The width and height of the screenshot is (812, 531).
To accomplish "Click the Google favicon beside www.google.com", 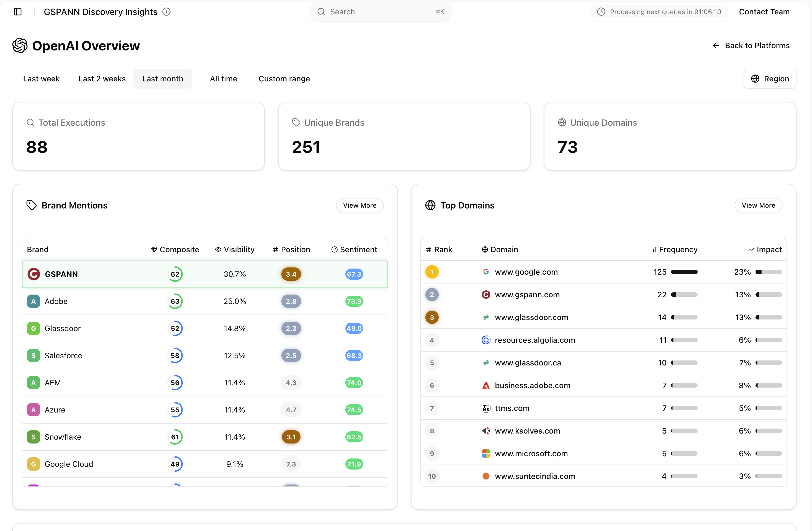I will [x=486, y=272].
